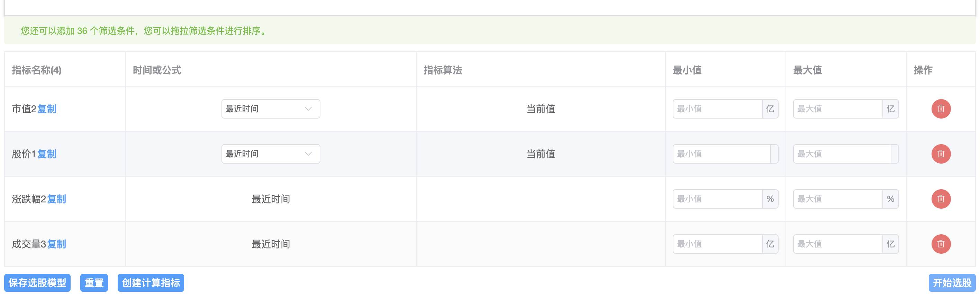Screen dimensions: 980x296
Task: Copy the 成交量3 indicator
Action: pyautogui.click(x=57, y=244)
